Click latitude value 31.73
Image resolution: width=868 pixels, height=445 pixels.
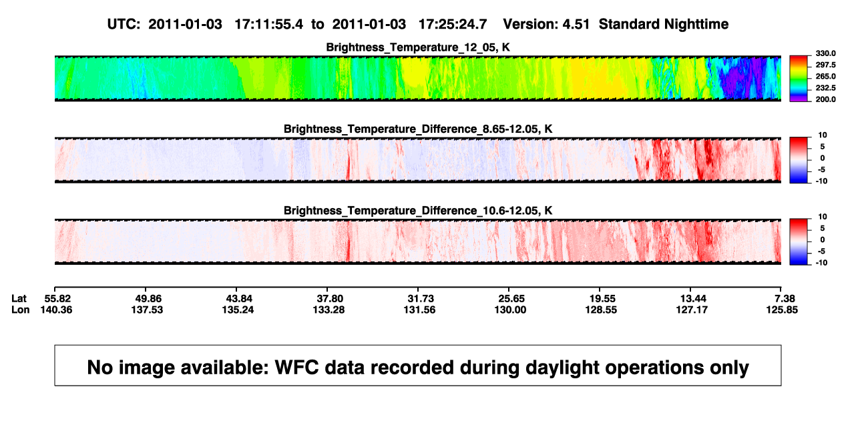(421, 298)
